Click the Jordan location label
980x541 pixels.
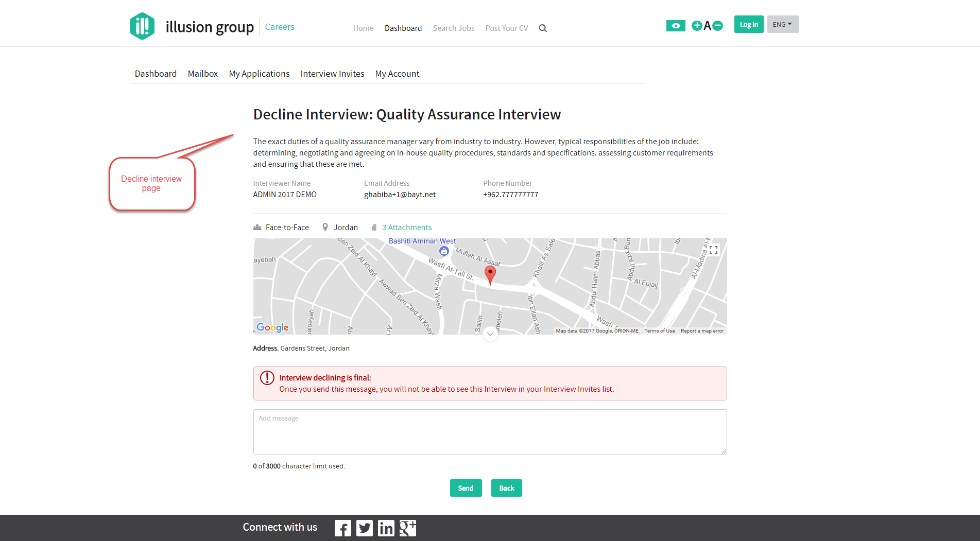click(x=346, y=228)
